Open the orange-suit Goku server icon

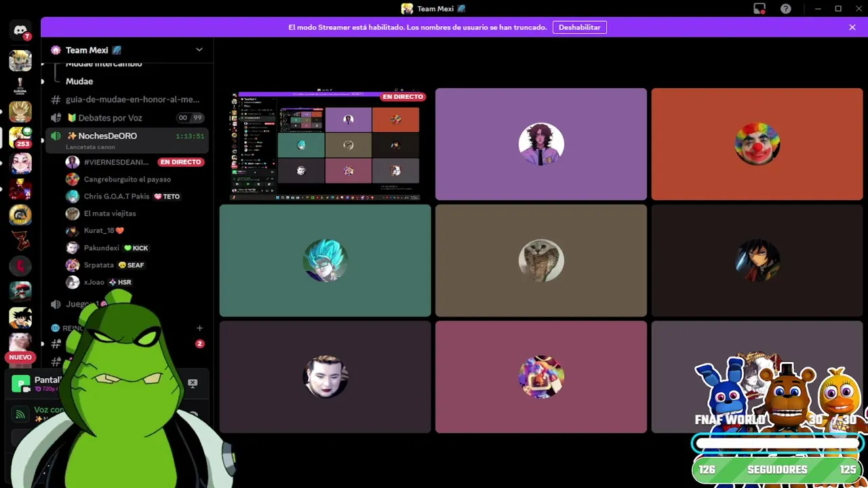[20, 317]
